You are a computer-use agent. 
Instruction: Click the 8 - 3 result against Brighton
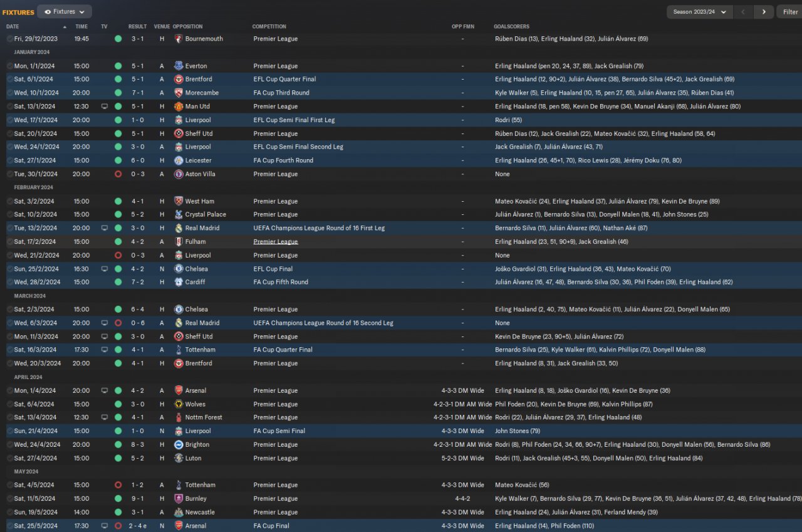138,445
